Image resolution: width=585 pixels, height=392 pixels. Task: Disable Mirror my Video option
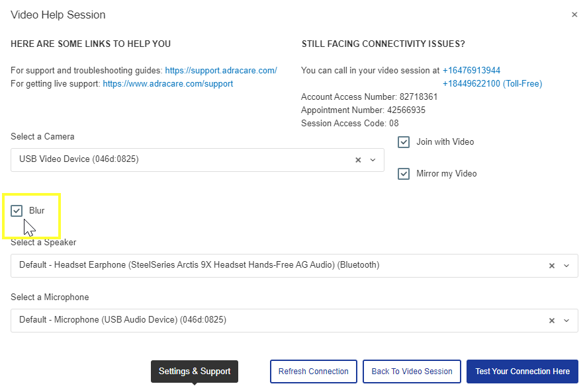click(x=404, y=174)
